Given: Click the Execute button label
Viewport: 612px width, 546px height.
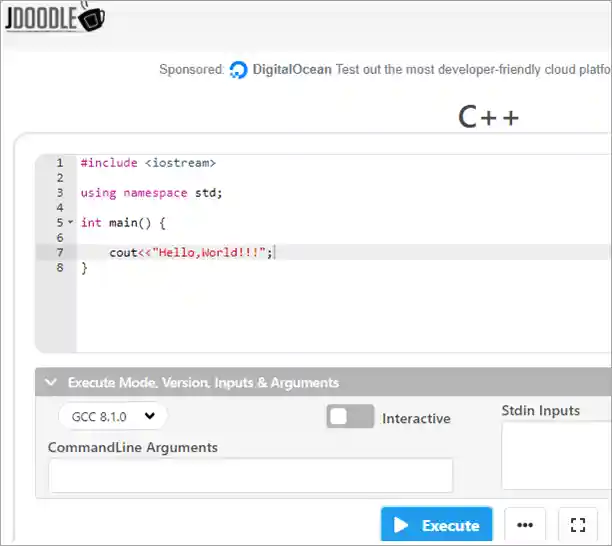Looking at the screenshot, I should (450, 525).
